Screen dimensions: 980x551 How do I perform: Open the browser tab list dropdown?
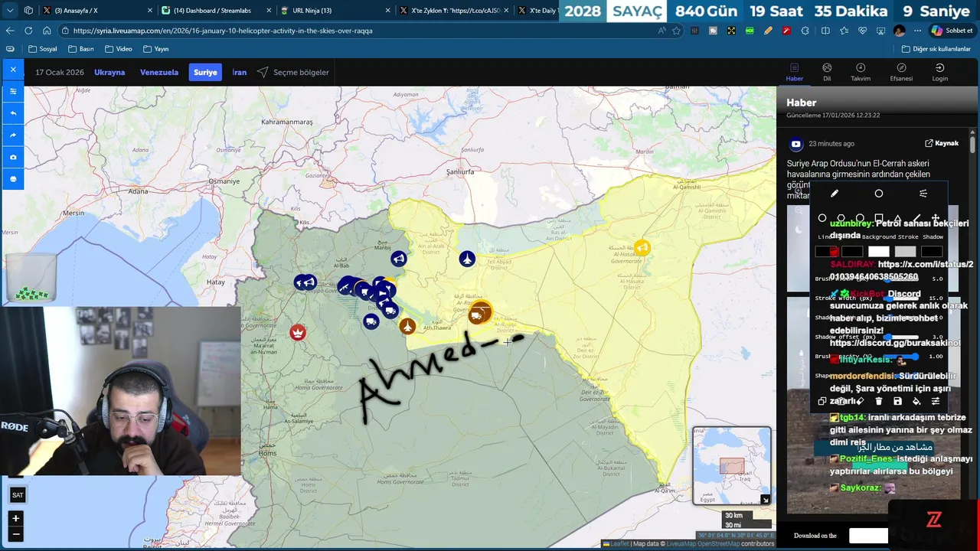pos(10,11)
